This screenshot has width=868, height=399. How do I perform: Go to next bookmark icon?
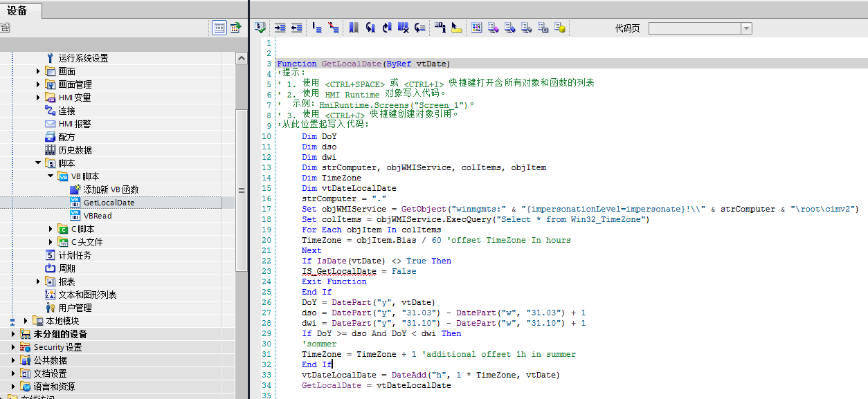pyautogui.click(x=387, y=28)
